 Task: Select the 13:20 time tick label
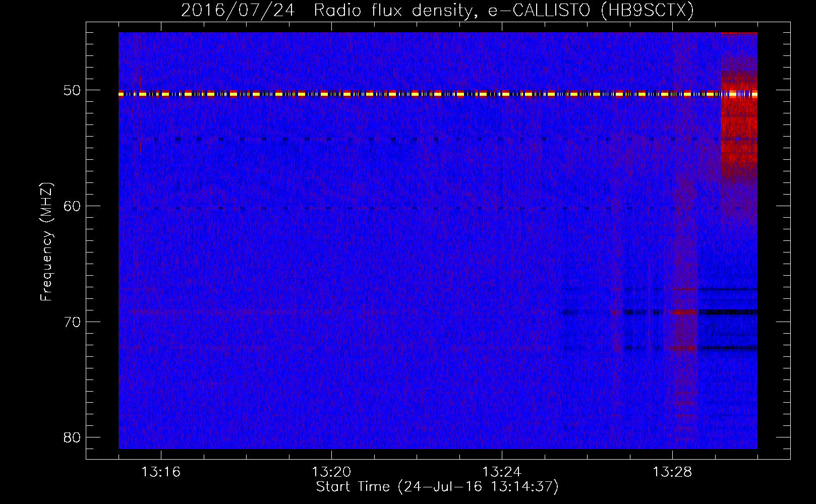pos(331,472)
